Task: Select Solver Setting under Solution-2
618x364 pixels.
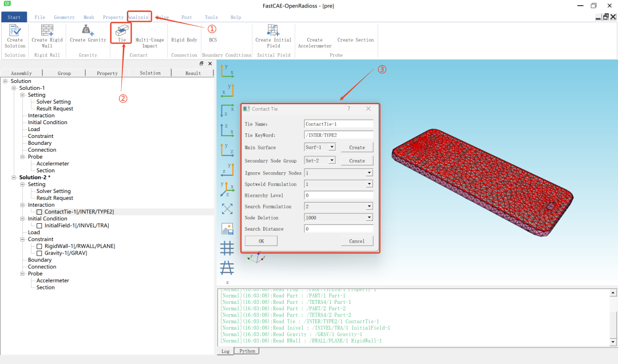Action: point(54,191)
